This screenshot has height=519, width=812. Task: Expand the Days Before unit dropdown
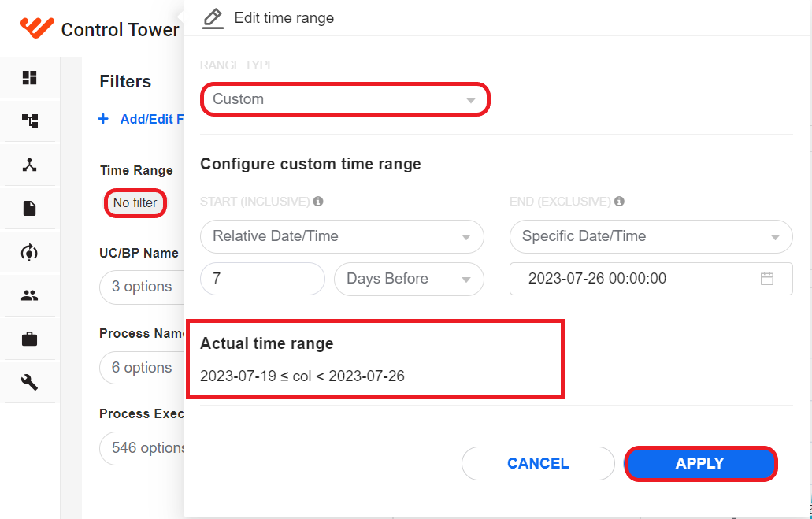point(409,279)
